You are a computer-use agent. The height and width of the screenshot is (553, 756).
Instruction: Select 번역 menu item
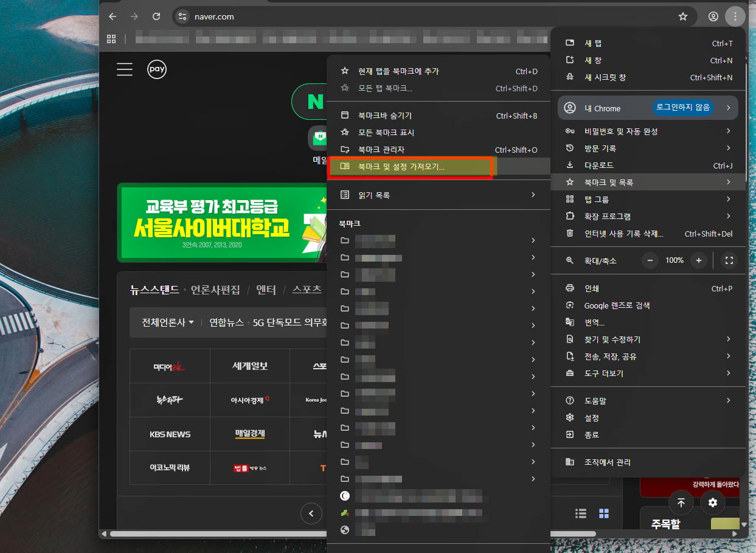coord(649,322)
